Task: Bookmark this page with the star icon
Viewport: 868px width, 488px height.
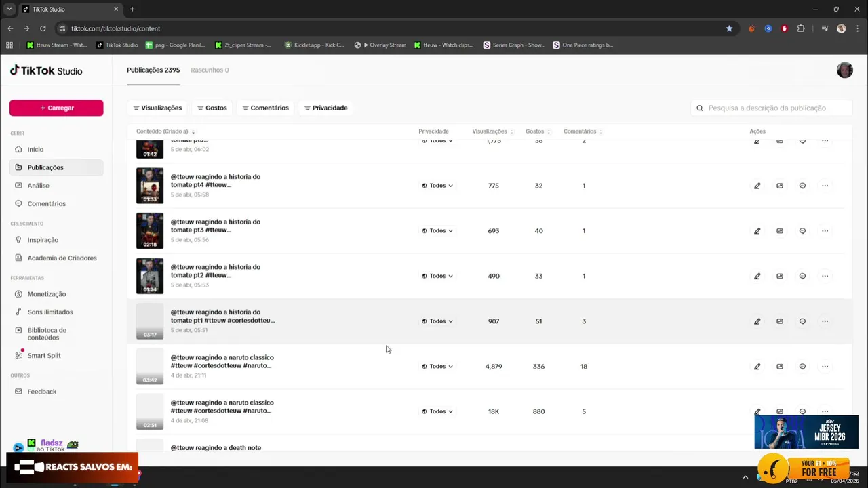Action: tap(729, 28)
